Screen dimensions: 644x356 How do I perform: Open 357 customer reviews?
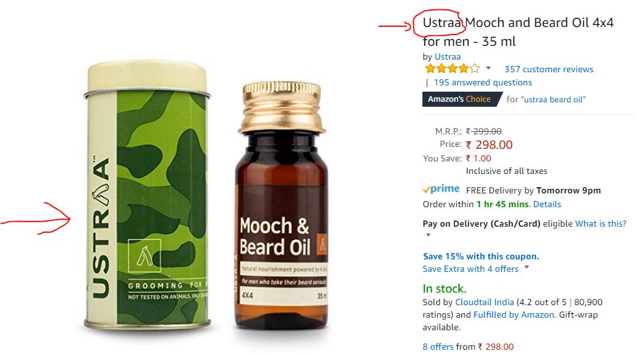(x=549, y=69)
